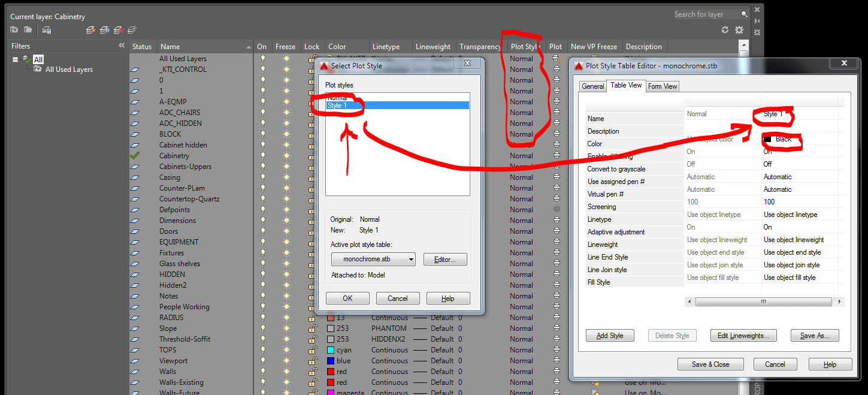This screenshot has width=868, height=395.
Task: Click the New VP Freeze column header
Action: (594, 47)
